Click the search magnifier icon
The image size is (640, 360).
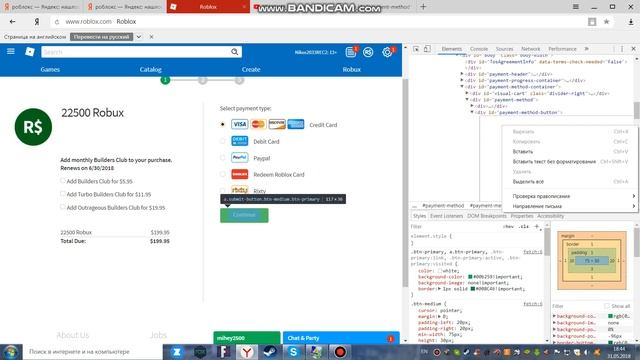point(234,52)
